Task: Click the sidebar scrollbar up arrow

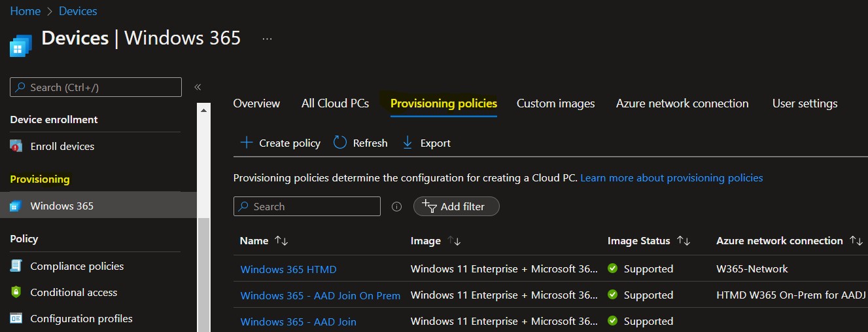Action: point(204,110)
